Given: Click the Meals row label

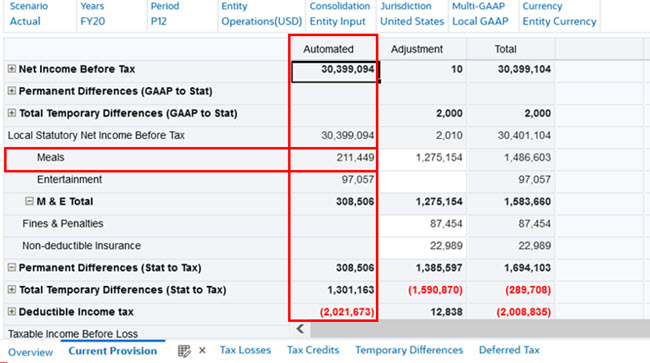Looking at the screenshot, I should point(51,157).
